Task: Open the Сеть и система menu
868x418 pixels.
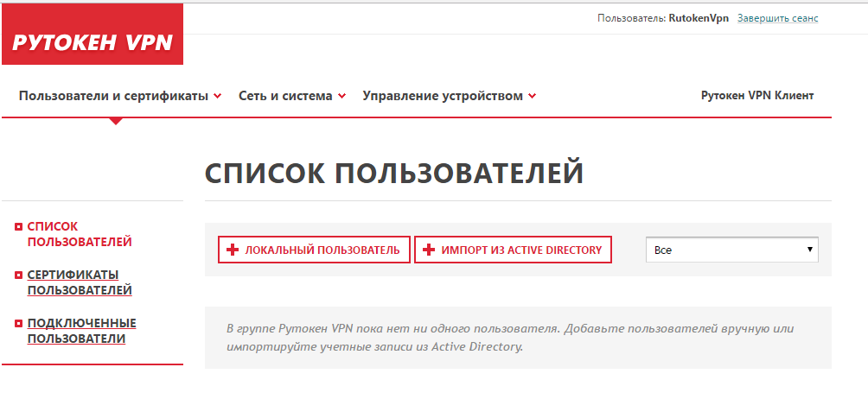Action: point(285,96)
